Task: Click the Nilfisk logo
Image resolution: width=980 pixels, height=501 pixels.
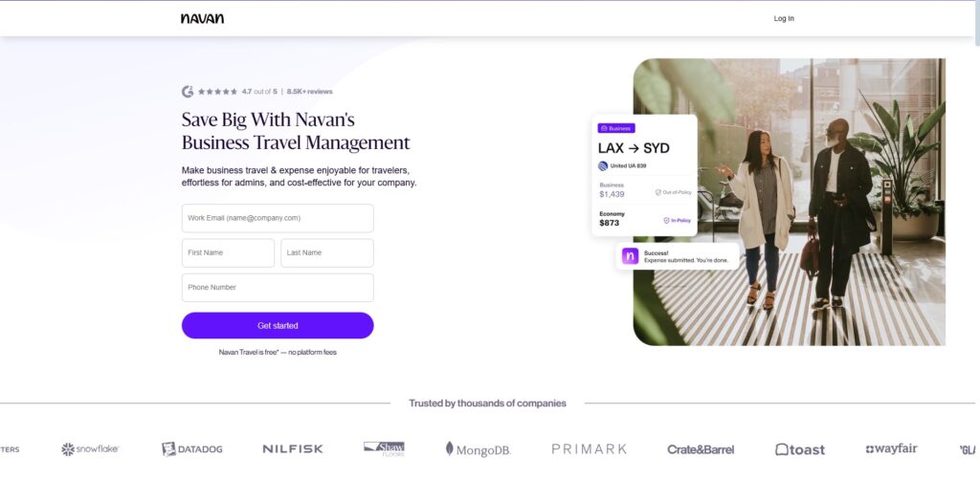Action: tap(293, 449)
